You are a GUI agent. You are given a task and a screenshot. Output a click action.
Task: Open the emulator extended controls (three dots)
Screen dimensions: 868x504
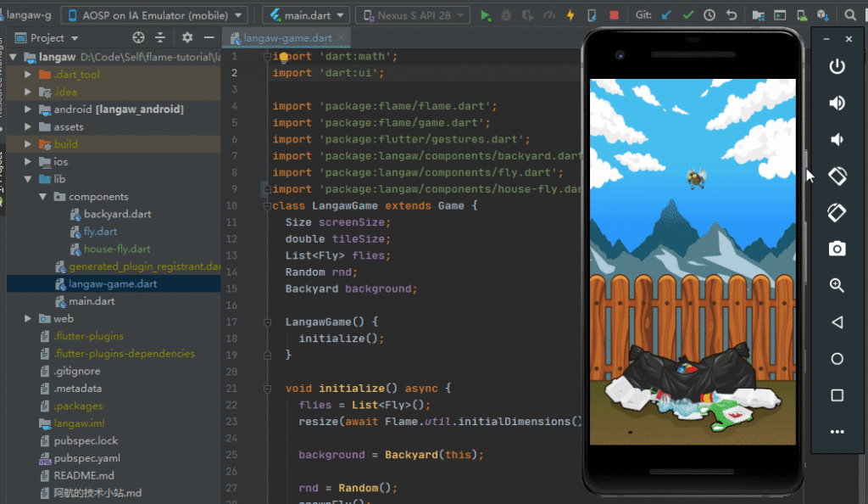pos(837,432)
